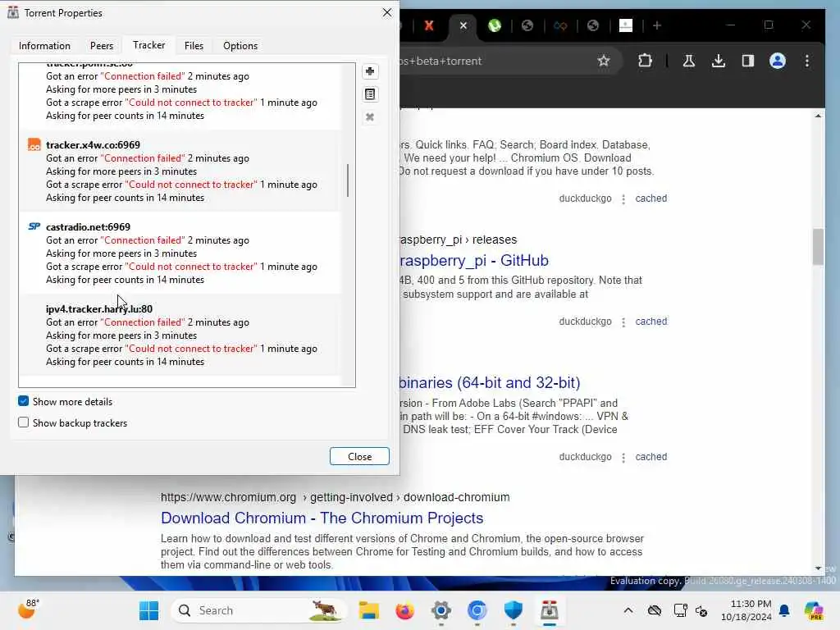Open the browser three-dot menu
The height and width of the screenshot is (630, 840).
(x=807, y=61)
